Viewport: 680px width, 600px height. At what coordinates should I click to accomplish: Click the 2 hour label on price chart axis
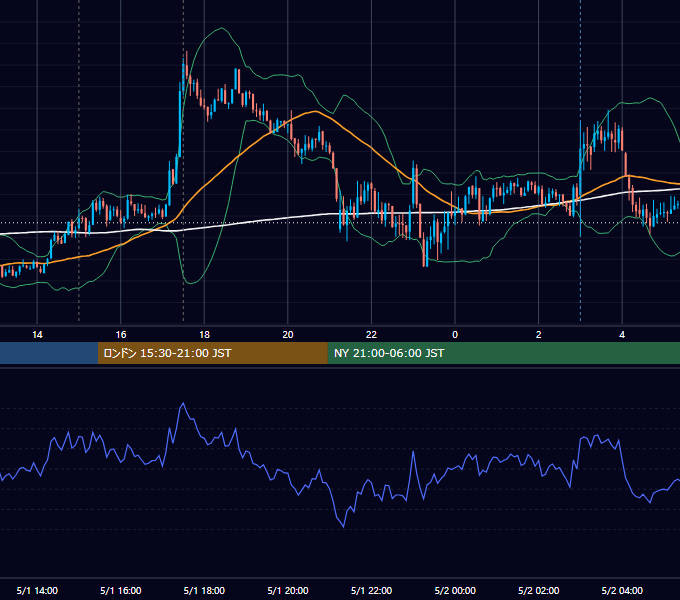(538, 335)
